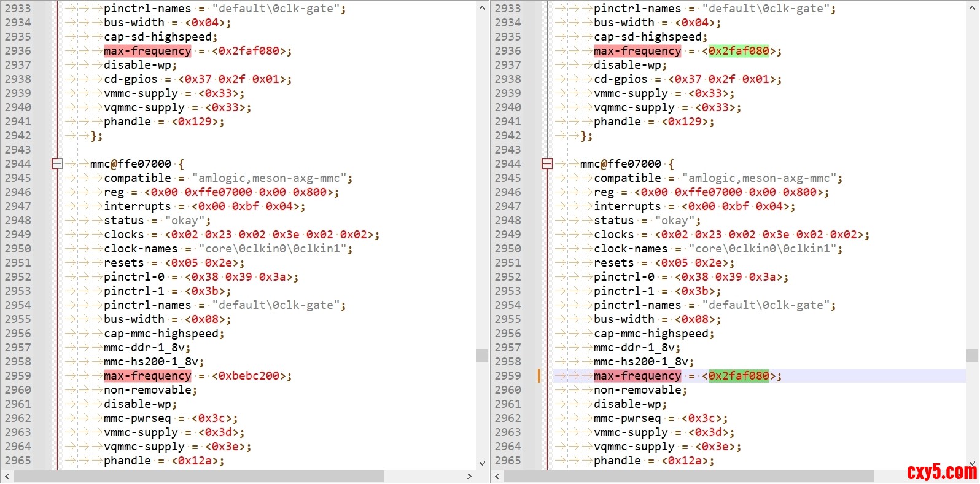Click right pane's horizontal scroll left arrow
The width and height of the screenshot is (980, 484).
click(497, 477)
